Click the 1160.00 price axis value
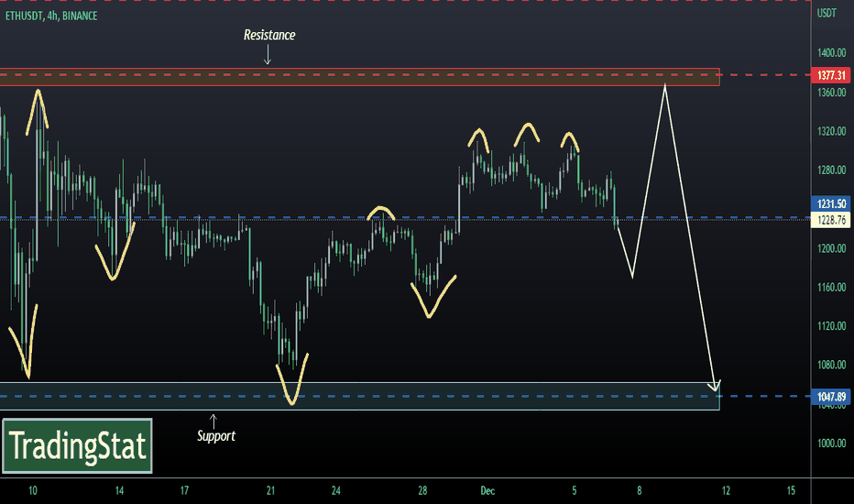The width and height of the screenshot is (854, 504). tap(831, 287)
